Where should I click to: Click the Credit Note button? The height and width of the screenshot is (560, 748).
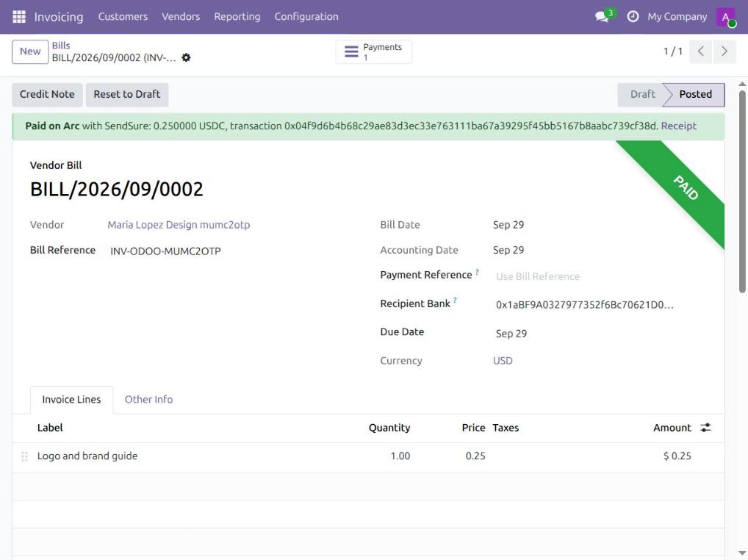[x=47, y=95]
